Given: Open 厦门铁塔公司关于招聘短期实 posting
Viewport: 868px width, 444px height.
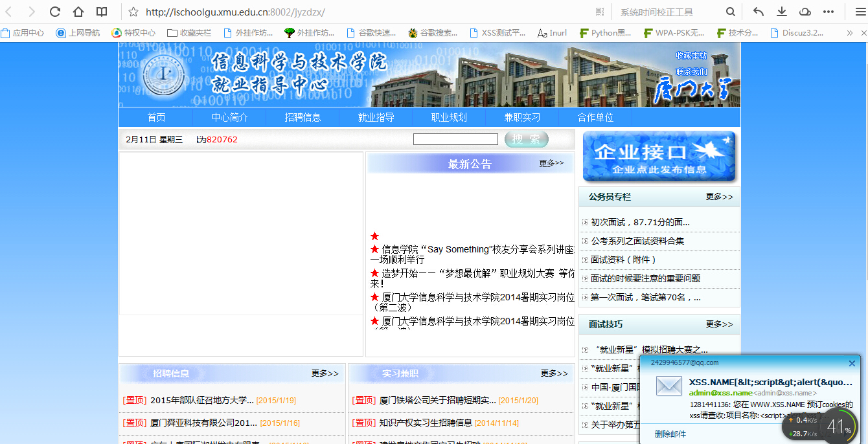Looking at the screenshot, I should pyautogui.click(x=438, y=400).
